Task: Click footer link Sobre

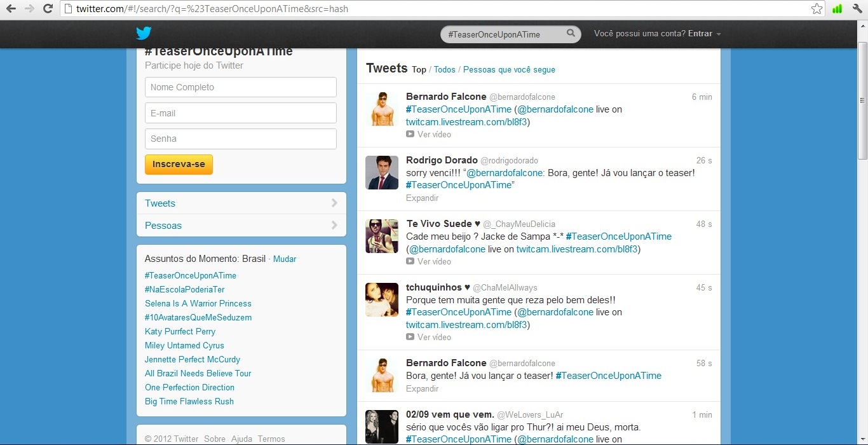Action: [215, 439]
